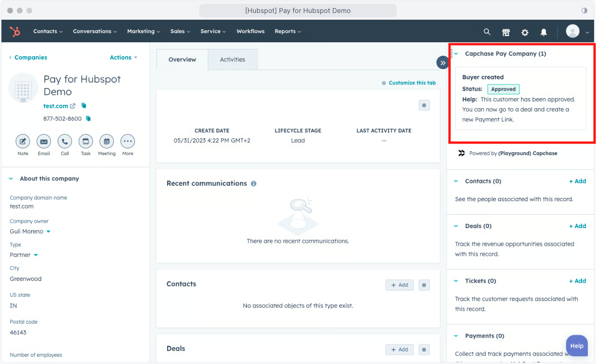The width and height of the screenshot is (596, 364).
Task: Click Add button in Deals card
Action: pos(400,350)
